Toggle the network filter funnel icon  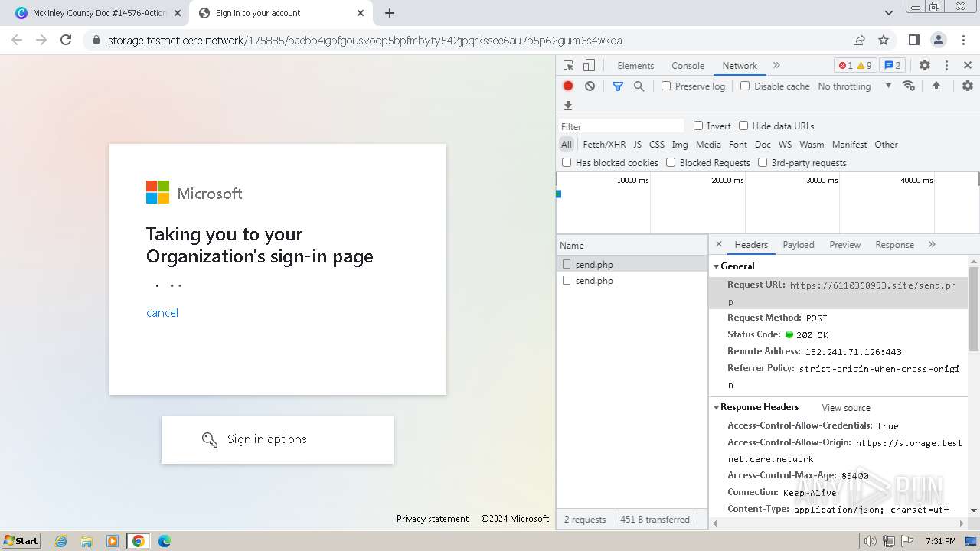(x=618, y=86)
